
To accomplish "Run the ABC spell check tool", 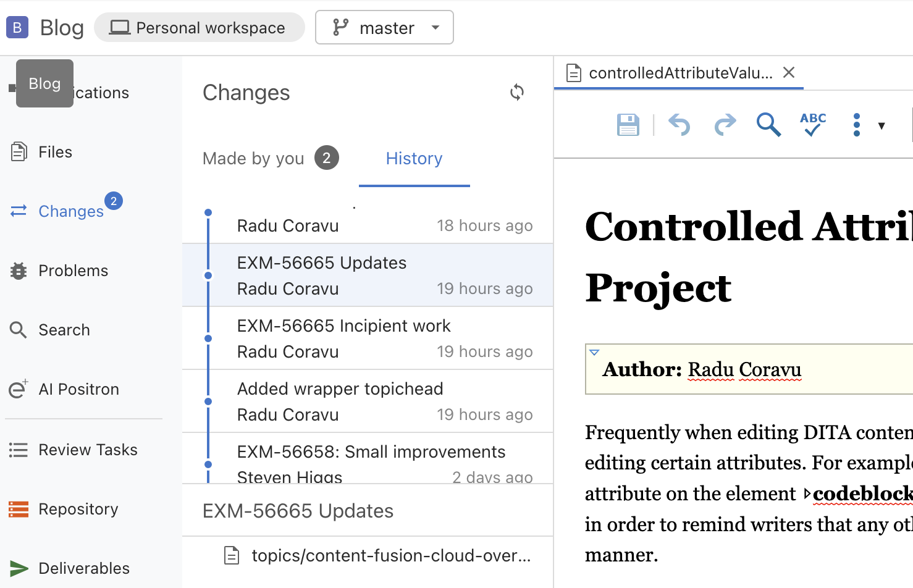I will [812, 125].
